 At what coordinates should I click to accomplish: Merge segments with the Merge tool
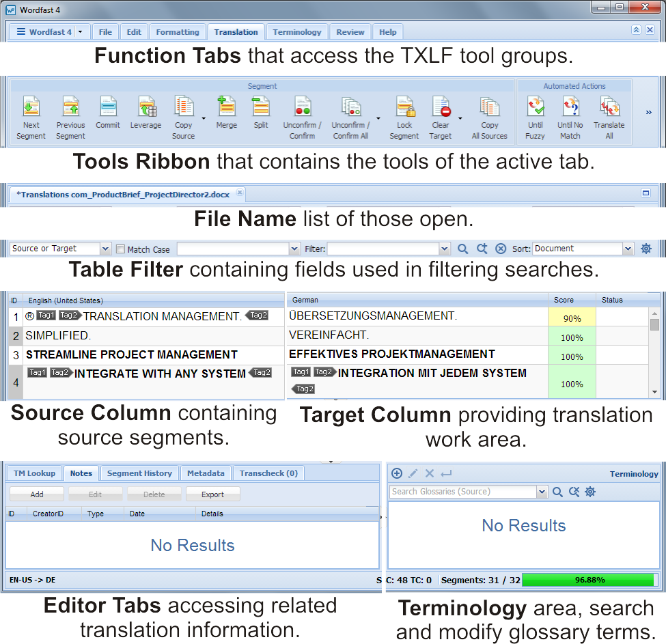click(226, 113)
